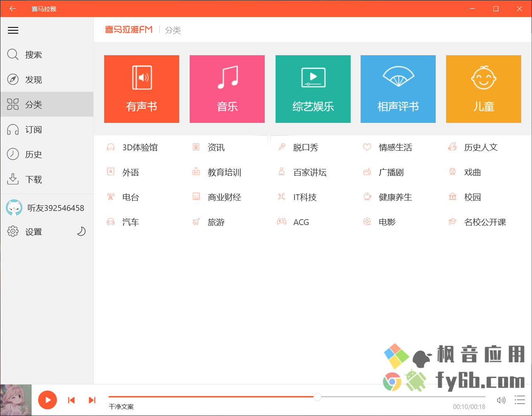The height and width of the screenshot is (416, 532).
Task: Toggle night mode moon icon
Action: (81, 231)
